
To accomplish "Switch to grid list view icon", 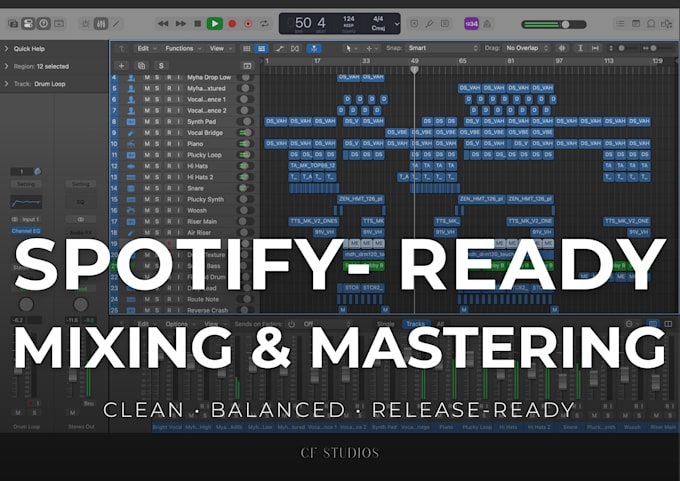I will pos(246,49).
